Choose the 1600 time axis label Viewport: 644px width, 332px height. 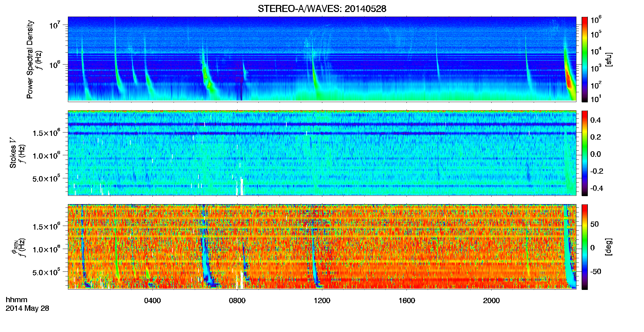407,301
